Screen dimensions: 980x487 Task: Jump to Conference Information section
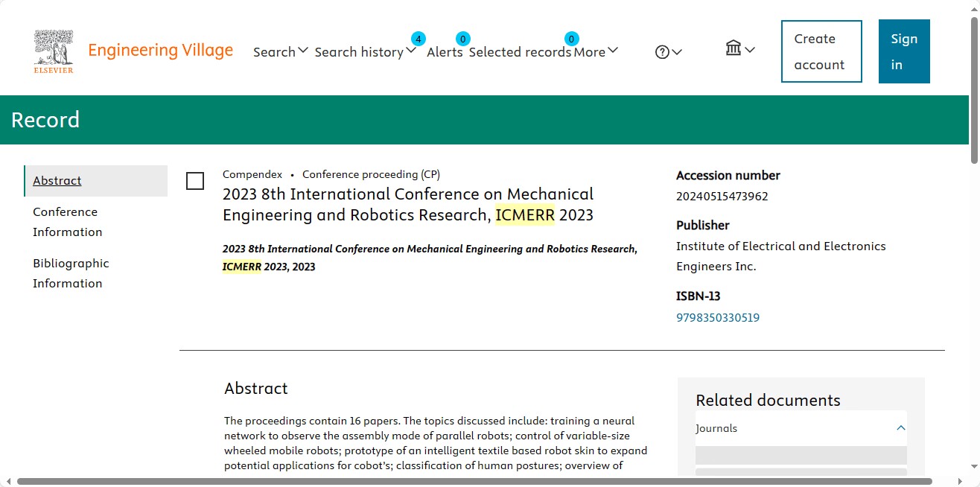tap(67, 222)
